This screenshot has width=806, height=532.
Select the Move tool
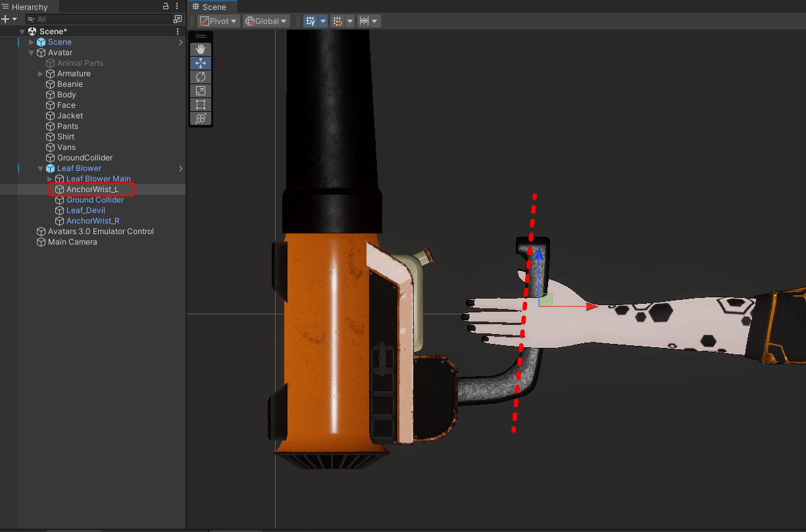(x=201, y=63)
